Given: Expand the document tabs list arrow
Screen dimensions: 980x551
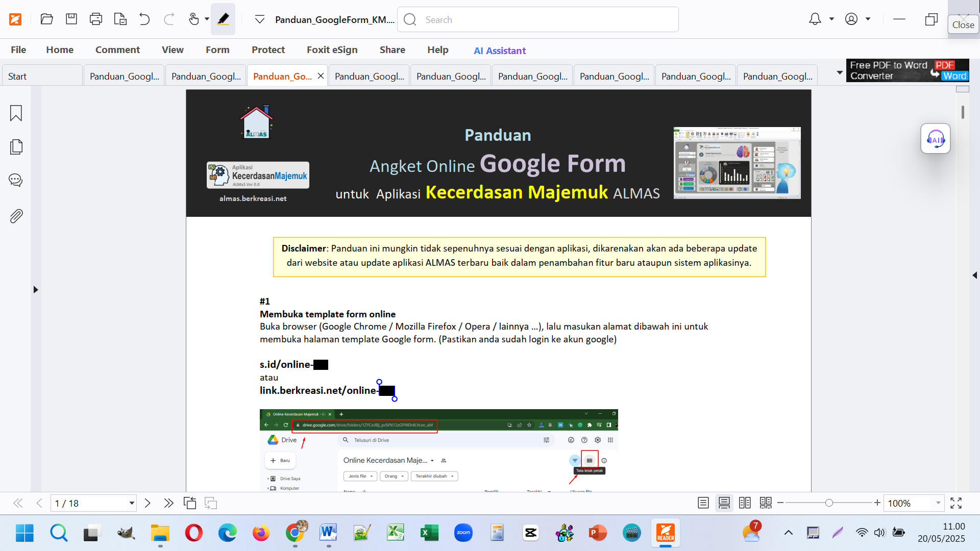Looking at the screenshot, I should [840, 73].
